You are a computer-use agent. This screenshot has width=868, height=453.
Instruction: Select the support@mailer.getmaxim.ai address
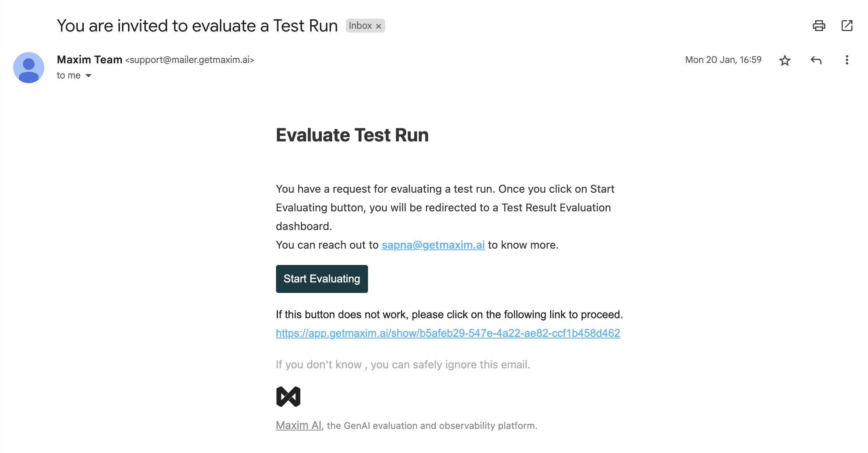(x=190, y=60)
